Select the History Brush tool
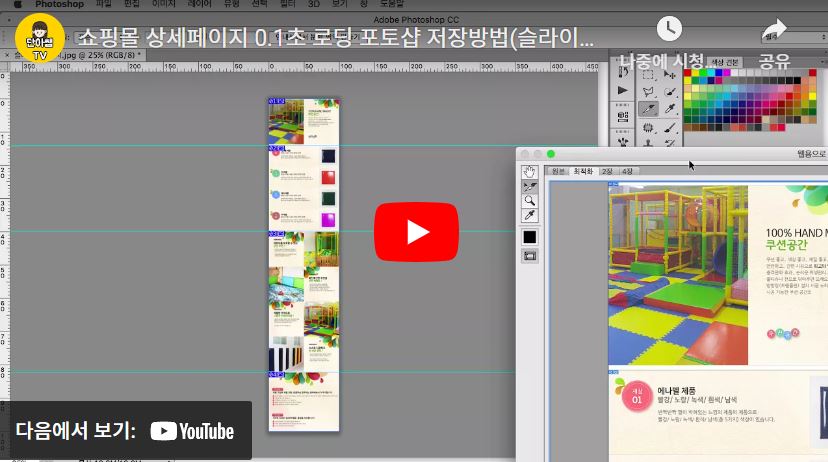828x462 pixels. pyautogui.click(x=670, y=143)
